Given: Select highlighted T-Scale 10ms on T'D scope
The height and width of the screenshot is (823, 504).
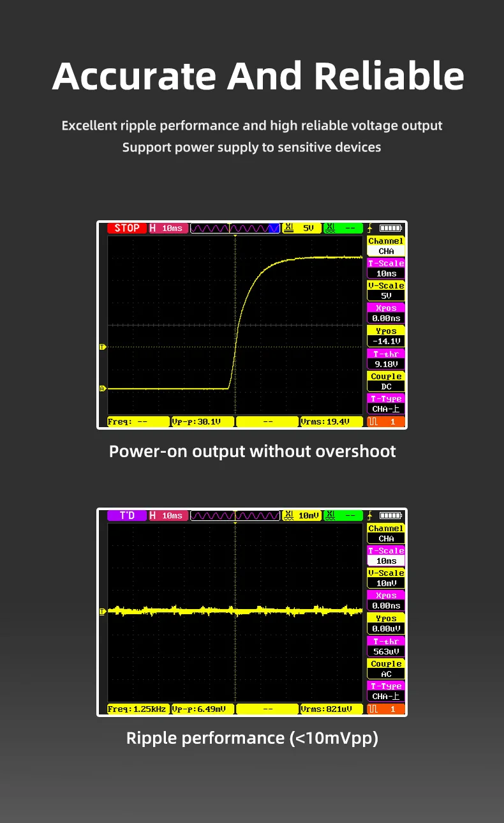Looking at the screenshot, I should 386,556.
